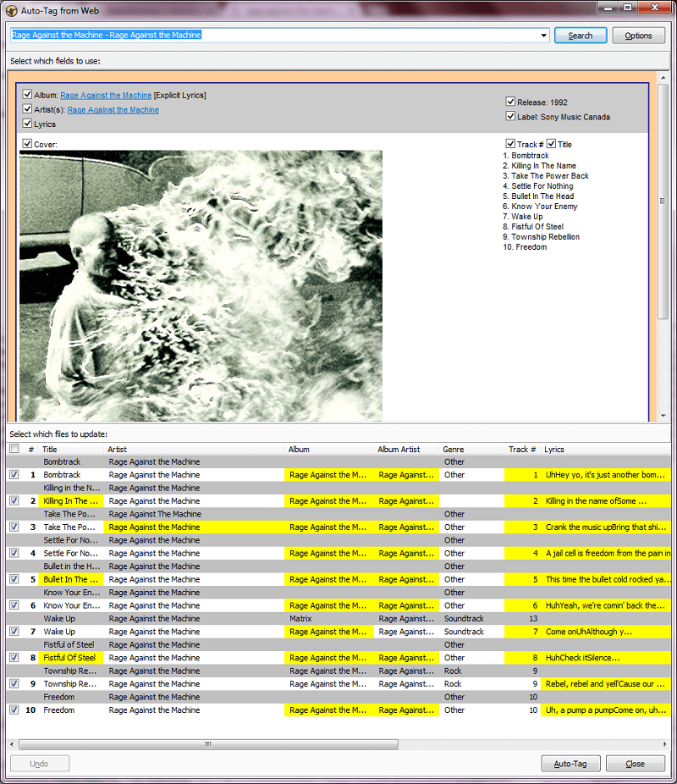677x784 pixels.
Task: Click the results panel scroll down arrow
Action: tap(663, 416)
